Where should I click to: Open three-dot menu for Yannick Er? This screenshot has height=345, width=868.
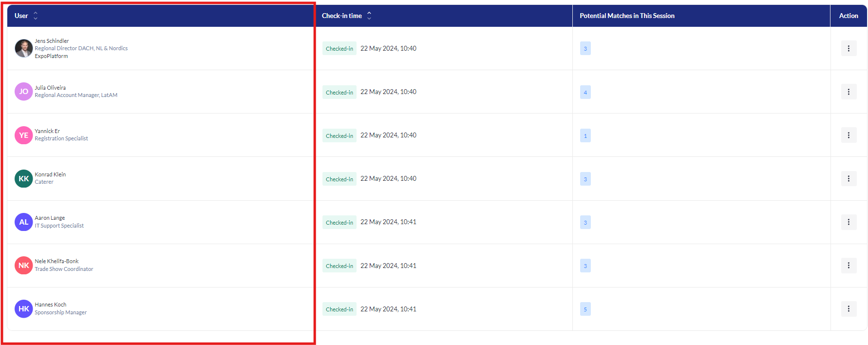848,135
